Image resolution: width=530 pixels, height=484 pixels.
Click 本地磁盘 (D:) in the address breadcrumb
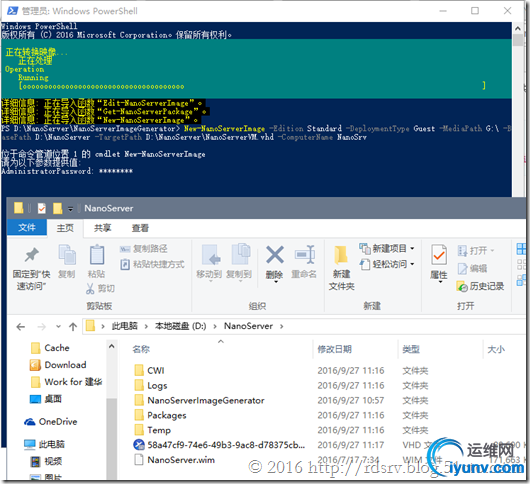[180, 326]
